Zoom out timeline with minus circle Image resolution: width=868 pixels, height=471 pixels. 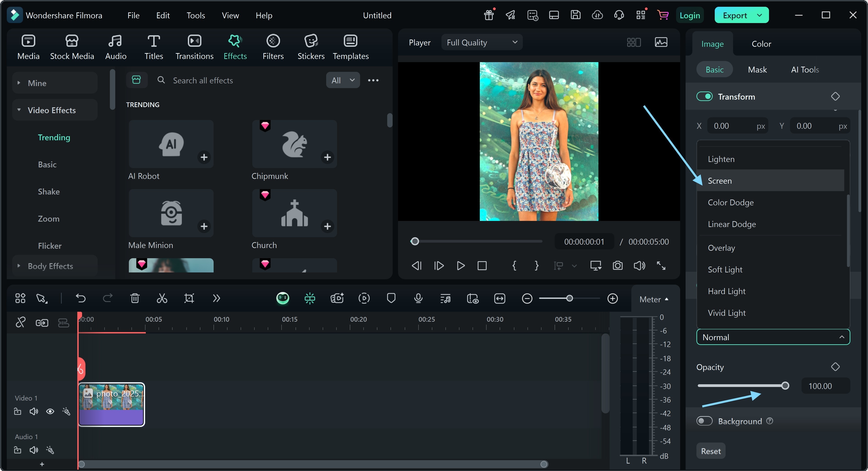[x=527, y=299]
